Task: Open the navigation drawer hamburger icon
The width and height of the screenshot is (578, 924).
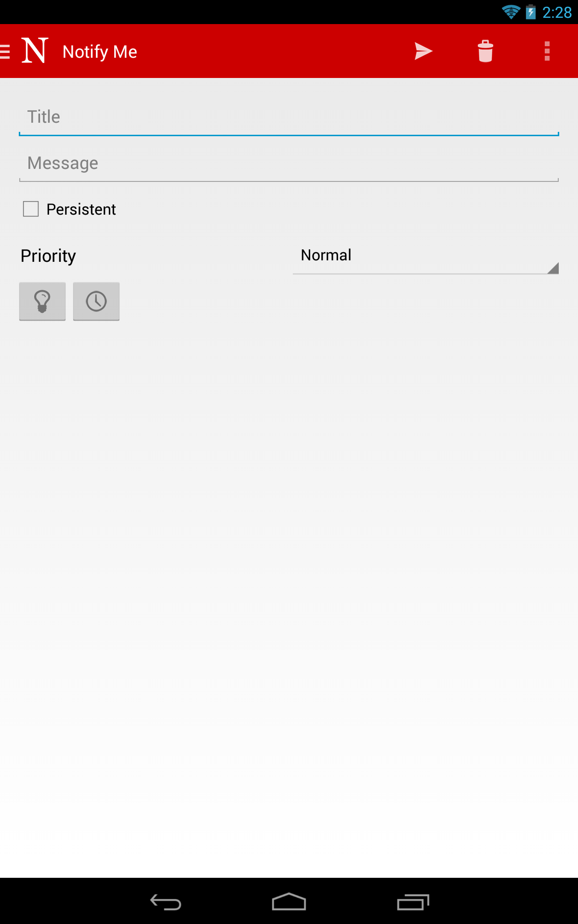Action: point(5,51)
